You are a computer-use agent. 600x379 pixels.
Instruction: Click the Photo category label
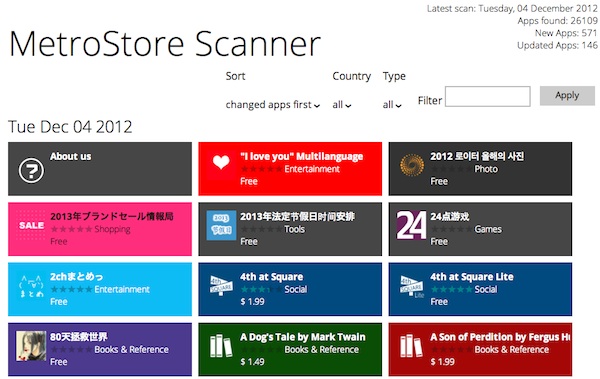pyautogui.click(x=486, y=169)
